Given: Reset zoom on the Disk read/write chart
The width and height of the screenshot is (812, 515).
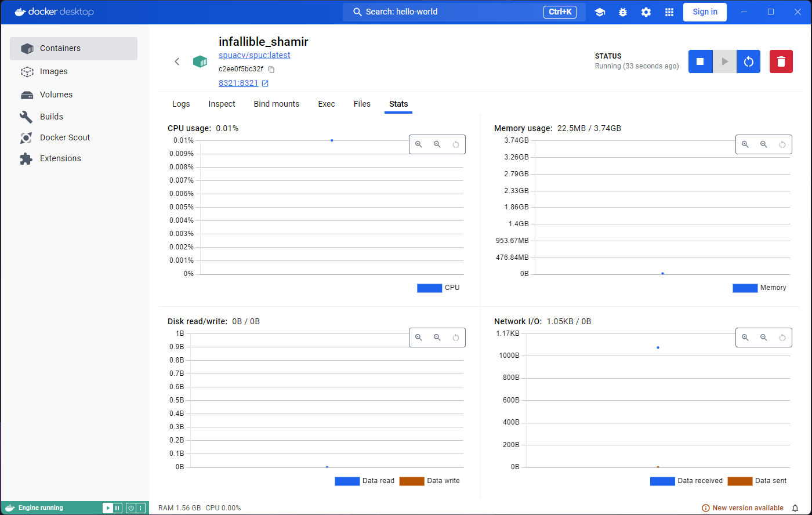Looking at the screenshot, I should point(456,338).
